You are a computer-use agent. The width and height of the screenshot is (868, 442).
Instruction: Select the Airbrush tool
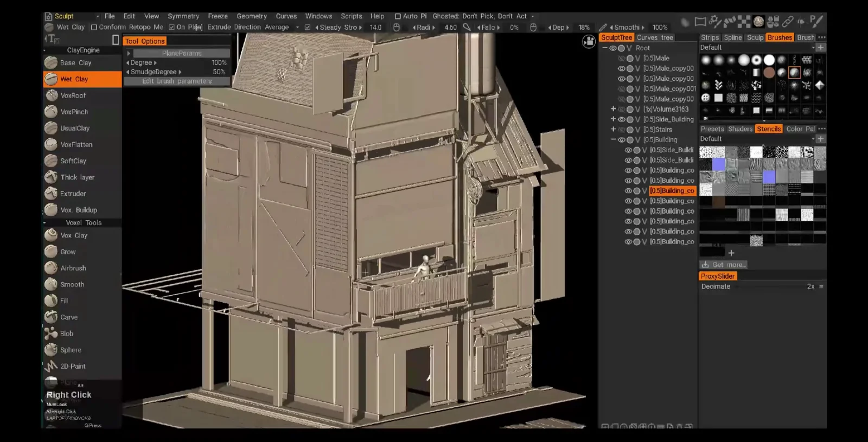point(82,268)
